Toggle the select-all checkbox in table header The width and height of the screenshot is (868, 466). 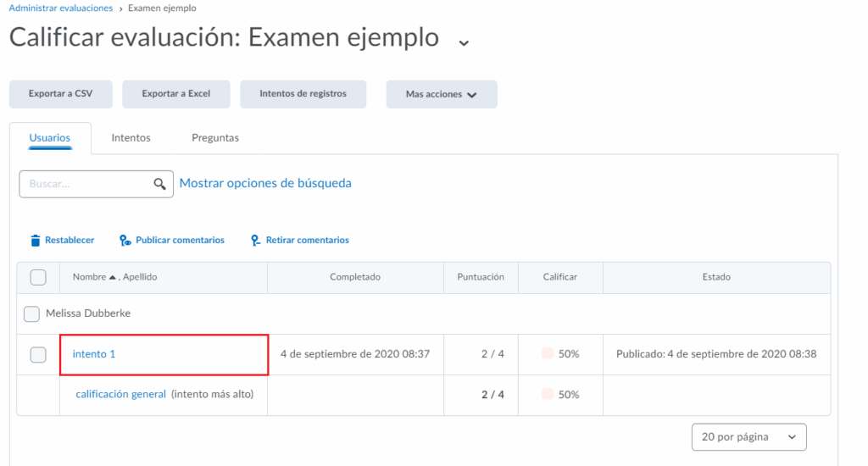[38, 277]
